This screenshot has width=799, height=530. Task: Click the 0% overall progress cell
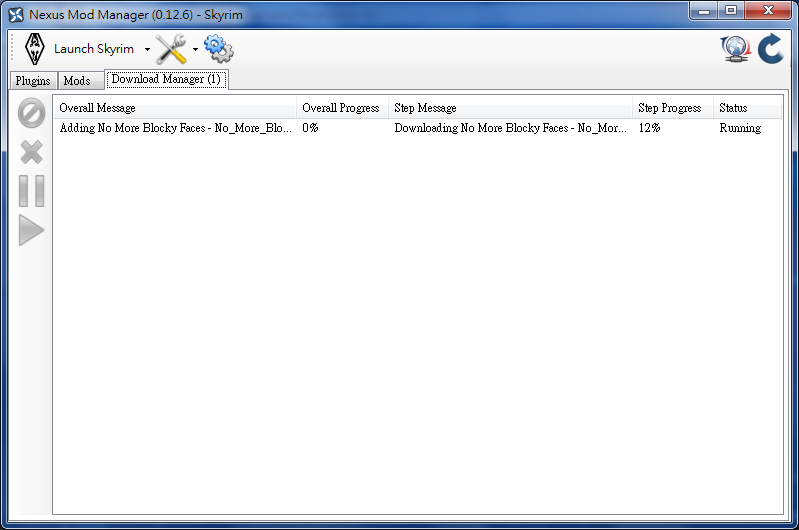(x=310, y=128)
